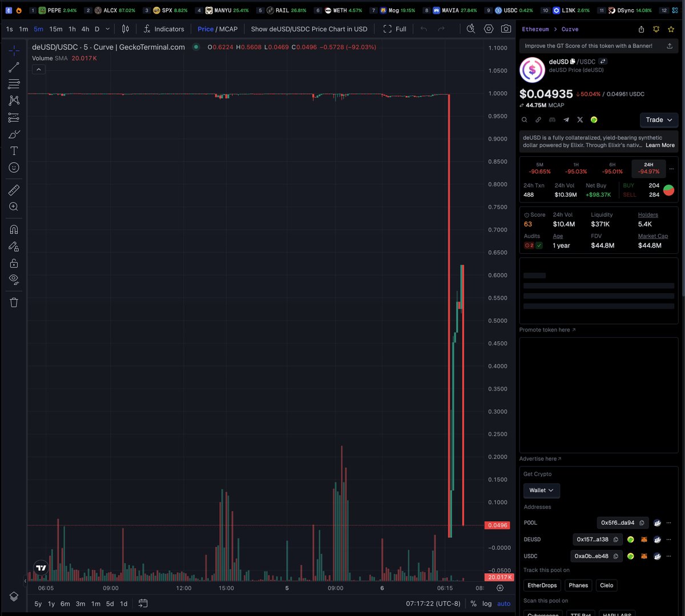Open the Wallet dropdown under Get Crypto
The width and height of the screenshot is (685, 616).
pos(541,490)
